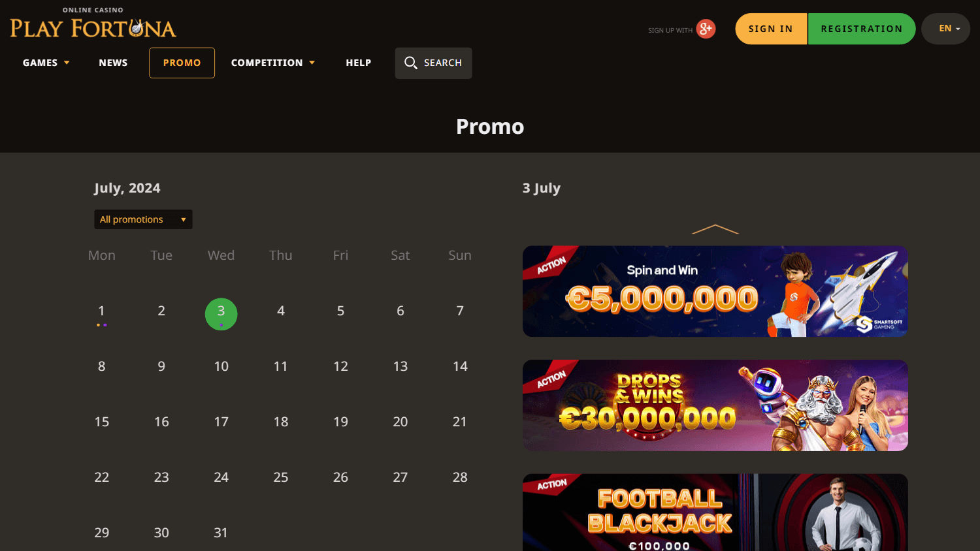980x551 pixels.
Task: Select the Promo tab
Action: pos(182,63)
